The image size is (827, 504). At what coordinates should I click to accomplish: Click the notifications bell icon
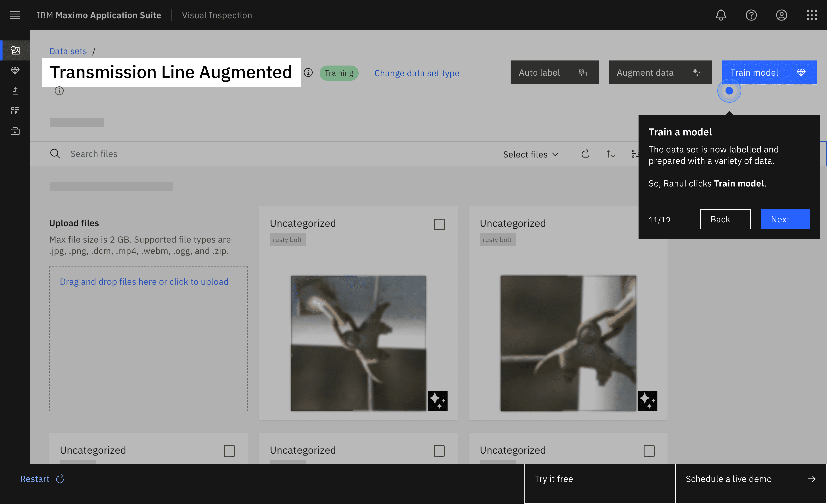pos(721,15)
